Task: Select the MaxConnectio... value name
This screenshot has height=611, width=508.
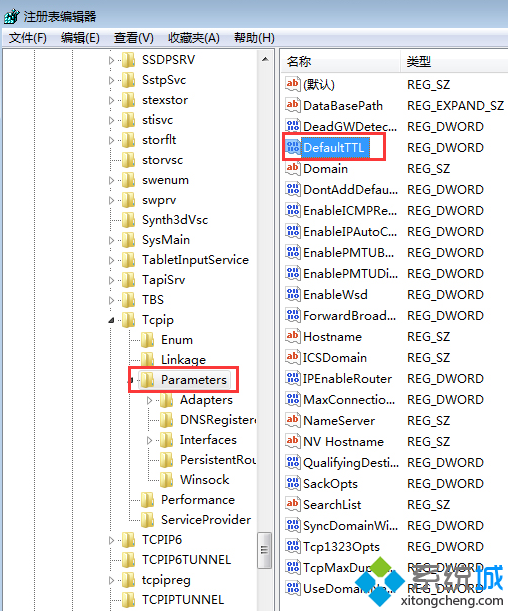Action: 349,400
